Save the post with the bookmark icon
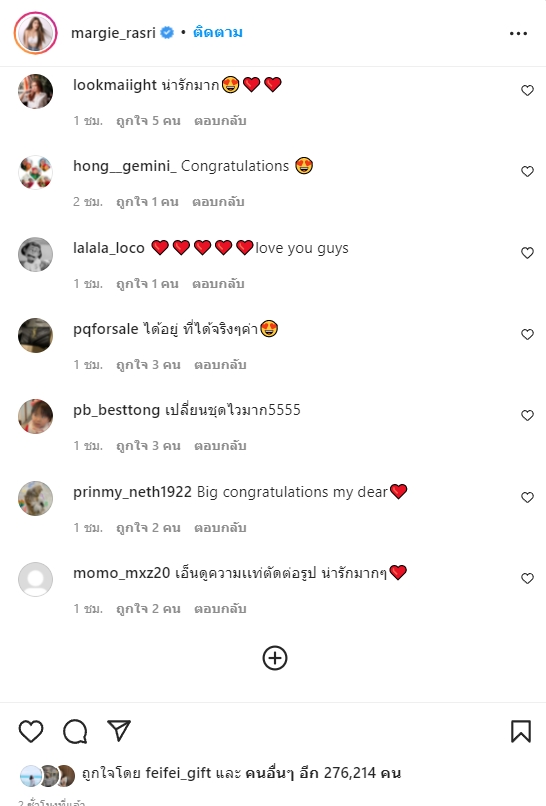Screen dimensions: 546x806 click(520, 731)
